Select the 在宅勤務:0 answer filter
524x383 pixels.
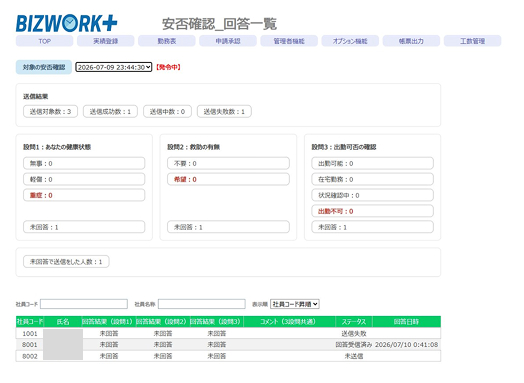tap(373, 179)
